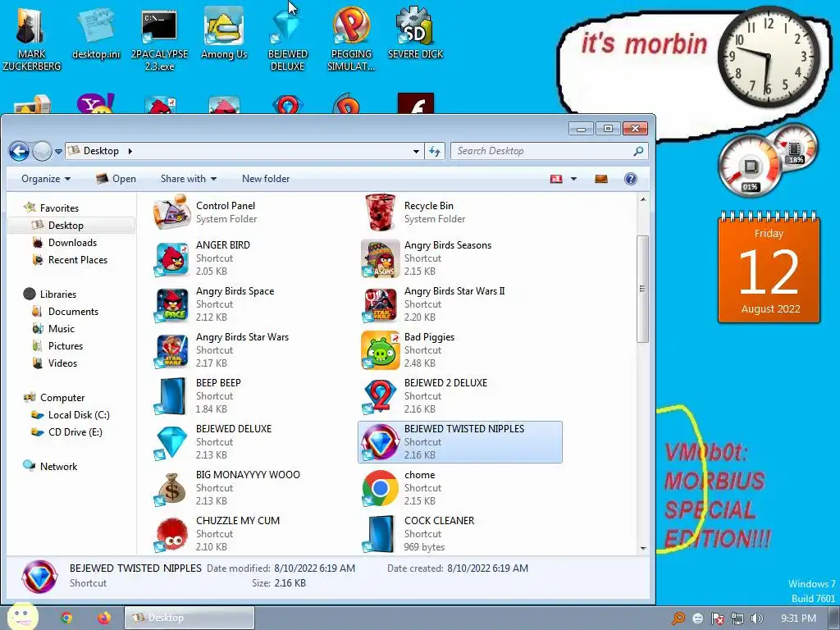Click the MARK ZUCKERBERG desktop icon
The height and width of the screenshot is (630, 840).
click(32, 38)
